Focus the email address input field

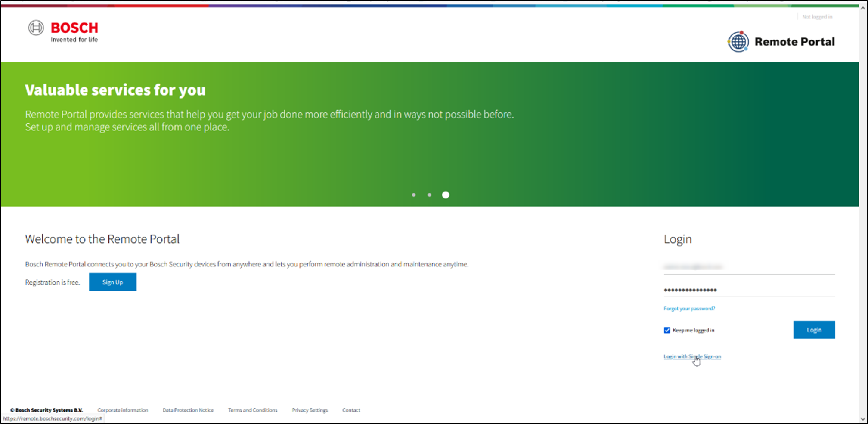pyautogui.click(x=749, y=267)
